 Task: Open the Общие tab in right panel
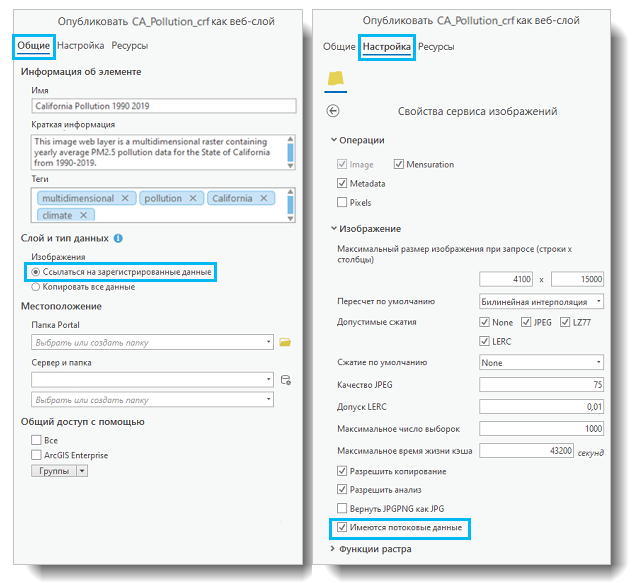tap(339, 46)
